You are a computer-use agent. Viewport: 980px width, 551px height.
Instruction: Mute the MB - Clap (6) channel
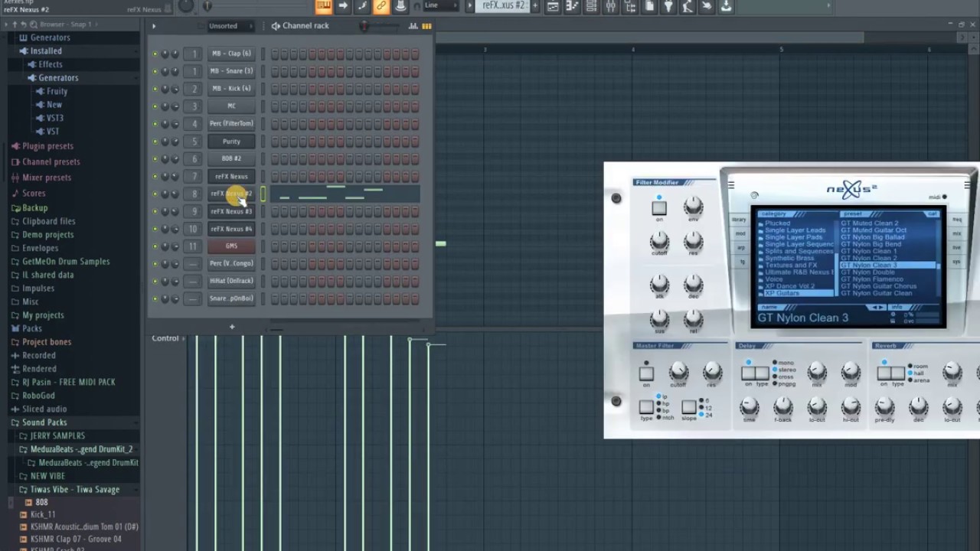click(x=155, y=54)
